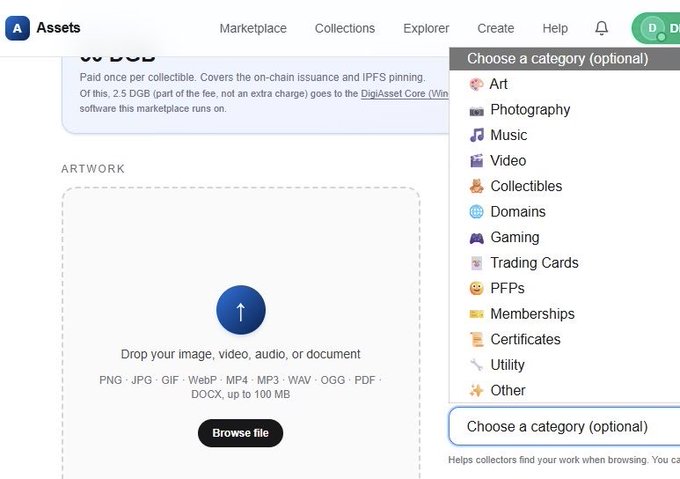Pick Other in the category list
680x479 pixels.
pyautogui.click(x=565, y=391)
